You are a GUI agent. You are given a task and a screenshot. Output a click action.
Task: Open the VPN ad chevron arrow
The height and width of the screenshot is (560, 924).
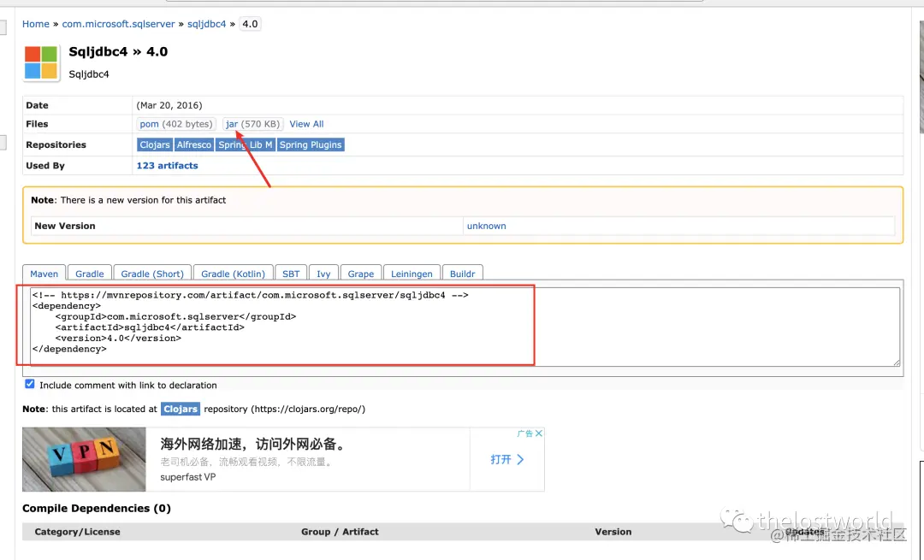pyautogui.click(x=520, y=459)
